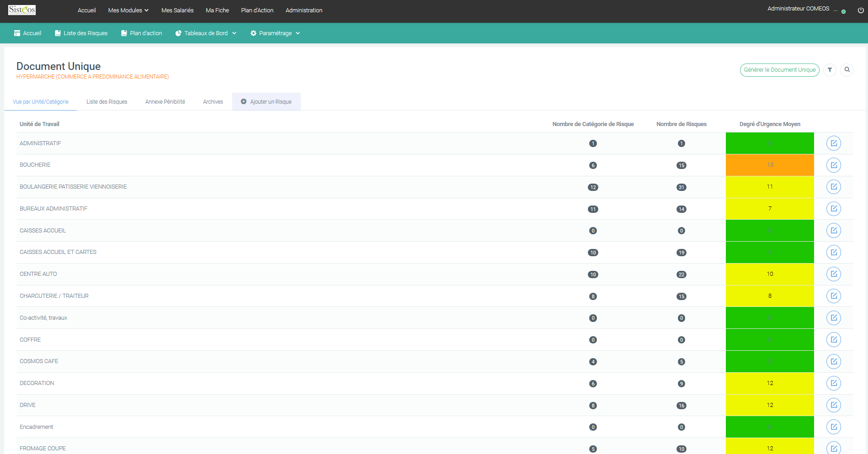This screenshot has width=868, height=454.
Task: Click the risk count badge 19 for CAISSES ACCUEIL ET CARTES
Action: [x=682, y=253]
